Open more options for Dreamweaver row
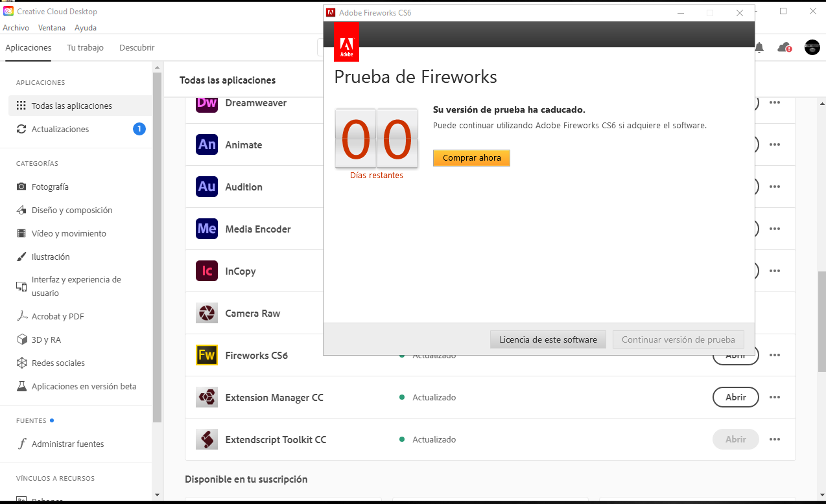Image resolution: width=826 pixels, height=504 pixels. click(774, 102)
